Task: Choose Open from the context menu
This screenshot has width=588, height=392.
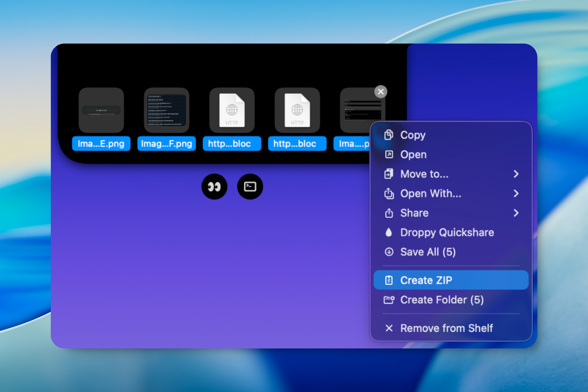Action: (413, 155)
